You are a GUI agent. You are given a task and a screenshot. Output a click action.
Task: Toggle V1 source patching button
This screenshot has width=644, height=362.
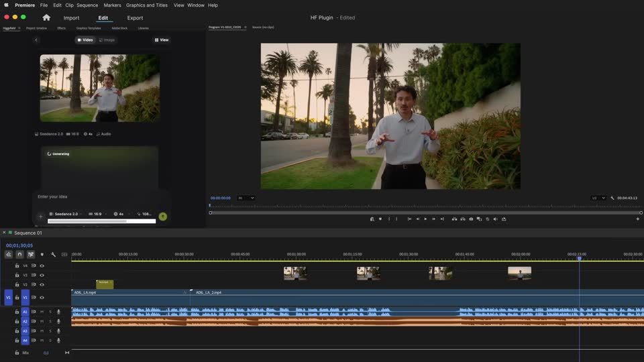point(8,298)
